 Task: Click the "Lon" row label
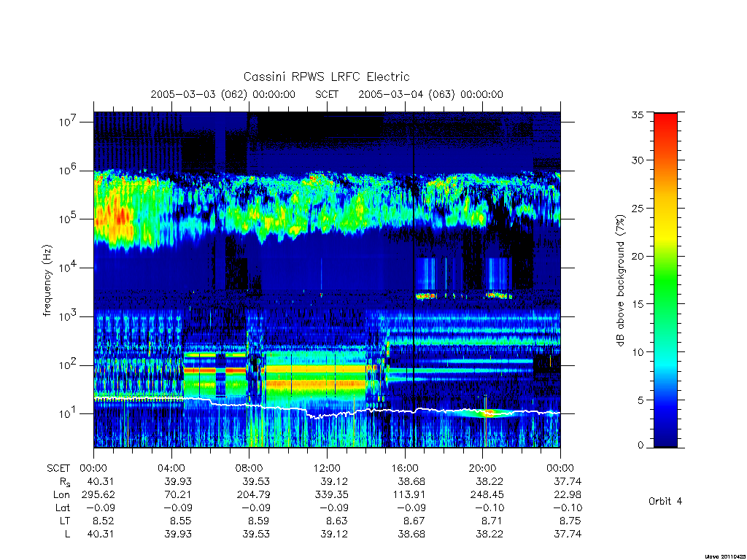(x=61, y=495)
